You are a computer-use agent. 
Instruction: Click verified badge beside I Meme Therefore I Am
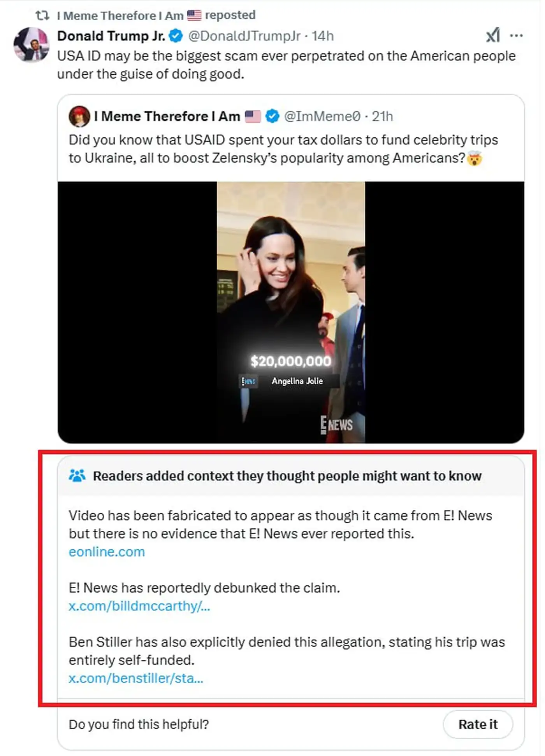tap(272, 116)
